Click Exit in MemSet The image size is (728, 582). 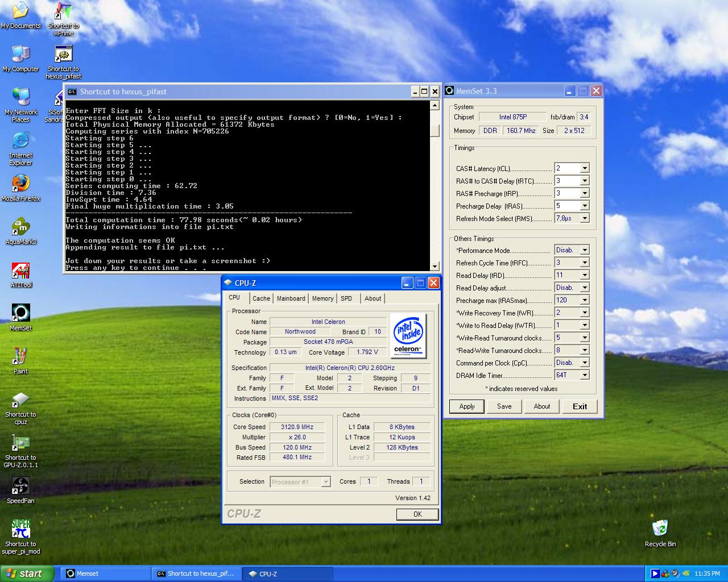tap(580, 406)
